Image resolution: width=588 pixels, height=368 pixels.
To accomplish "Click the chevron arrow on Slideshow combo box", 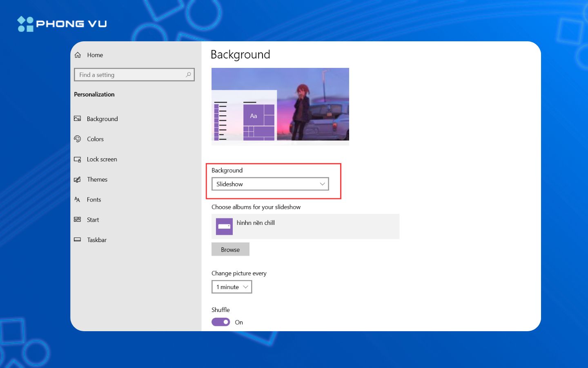I will click(x=322, y=184).
